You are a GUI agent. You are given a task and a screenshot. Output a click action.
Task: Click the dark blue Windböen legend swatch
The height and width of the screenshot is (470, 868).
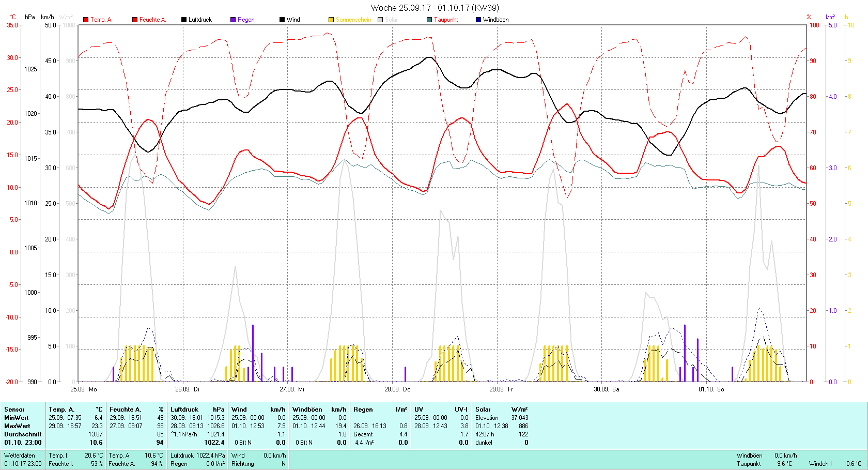coord(478,20)
